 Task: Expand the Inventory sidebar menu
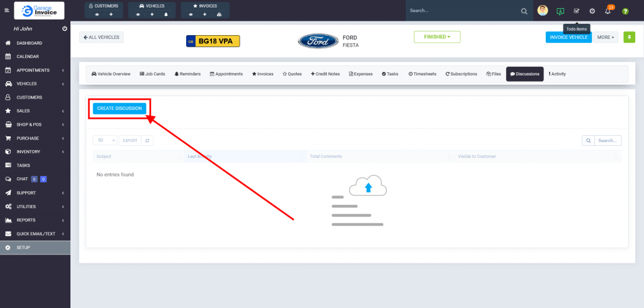coord(35,152)
